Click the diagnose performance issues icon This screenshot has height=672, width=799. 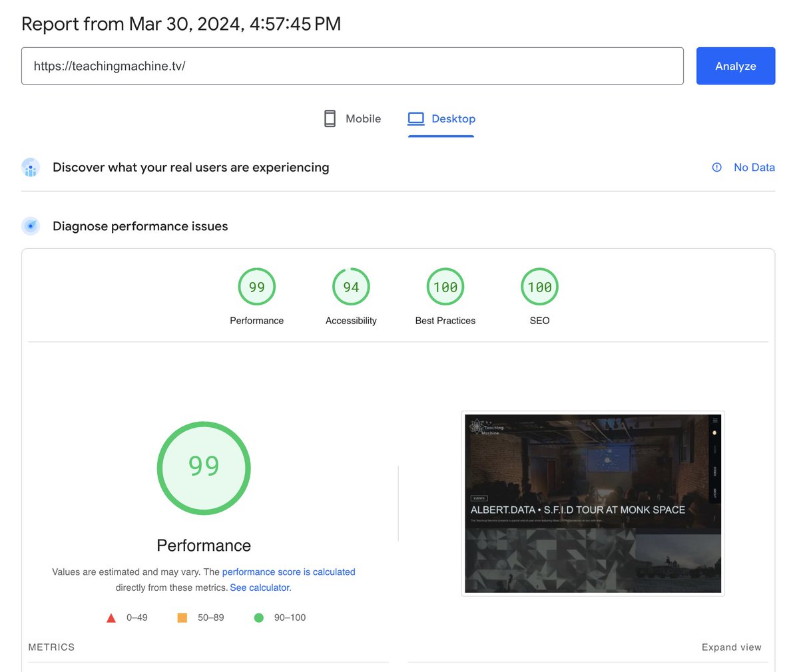(x=31, y=226)
